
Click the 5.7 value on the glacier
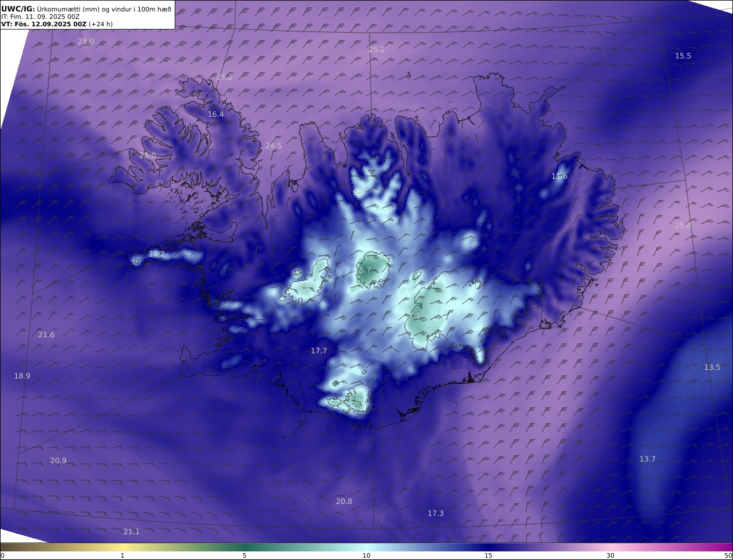[x=365, y=270]
